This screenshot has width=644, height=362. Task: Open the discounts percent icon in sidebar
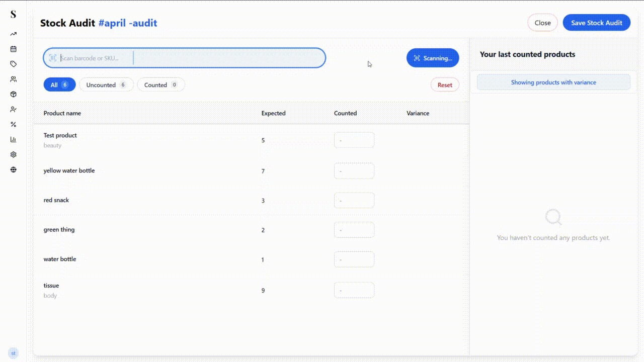tap(13, 124)
